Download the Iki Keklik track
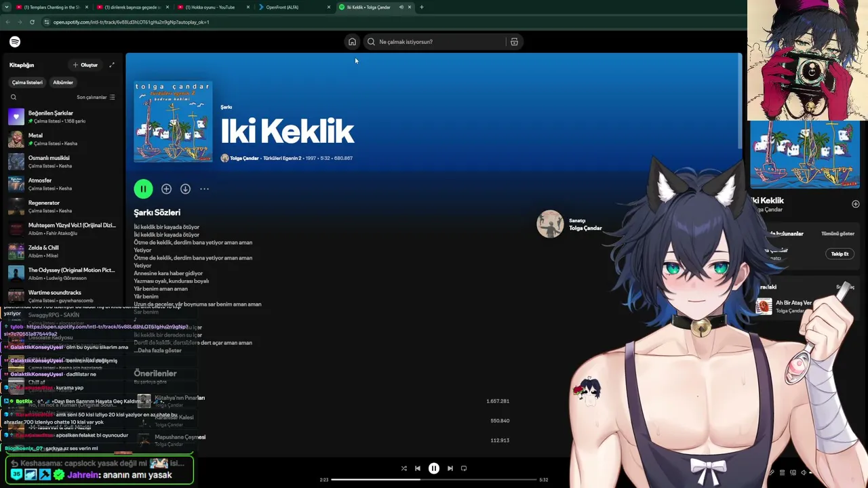This screenshot has width=868, height=488. [x=185, y=189]
